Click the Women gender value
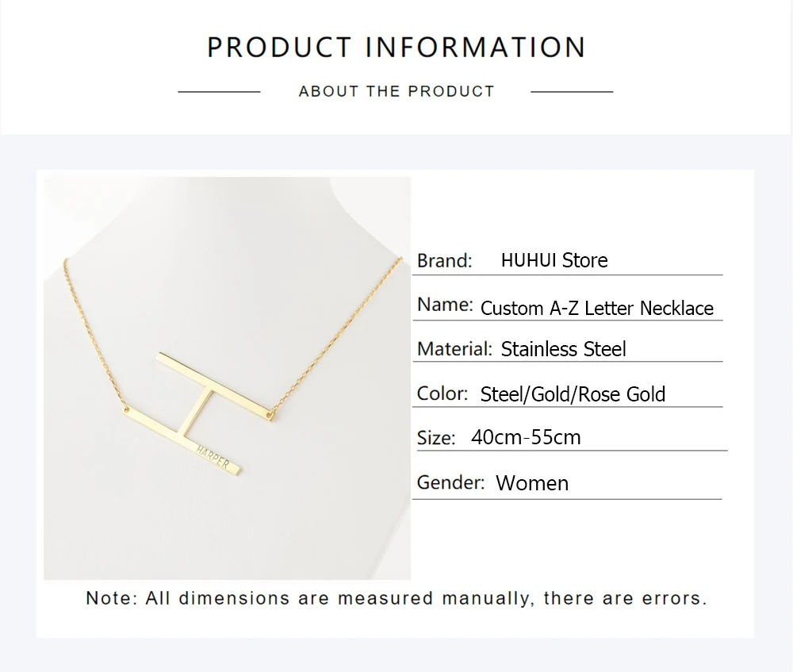Image resolution: width=793 pixels, height=672 pixels. (x=532, y=483)
